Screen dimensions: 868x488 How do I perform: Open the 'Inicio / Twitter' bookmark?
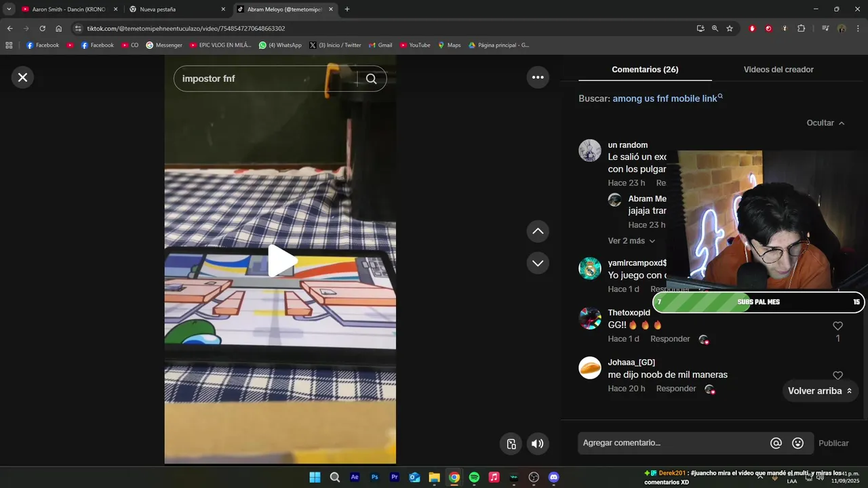335,45
